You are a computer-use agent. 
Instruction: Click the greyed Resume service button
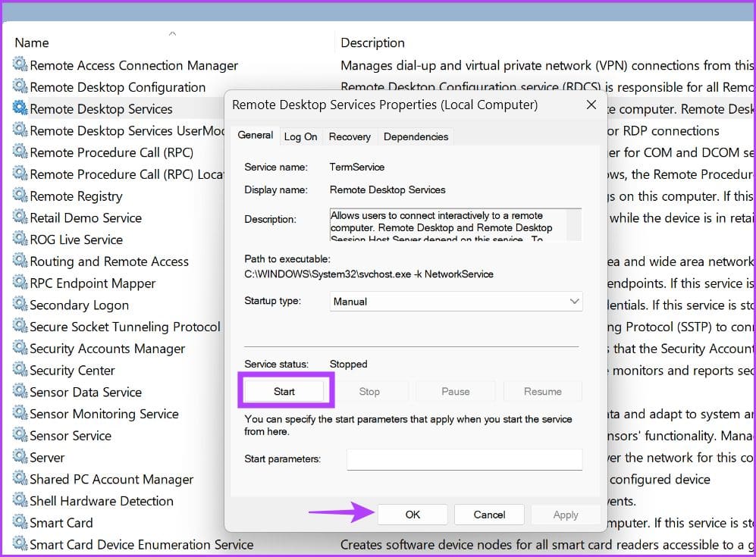(x=543, y=392)
